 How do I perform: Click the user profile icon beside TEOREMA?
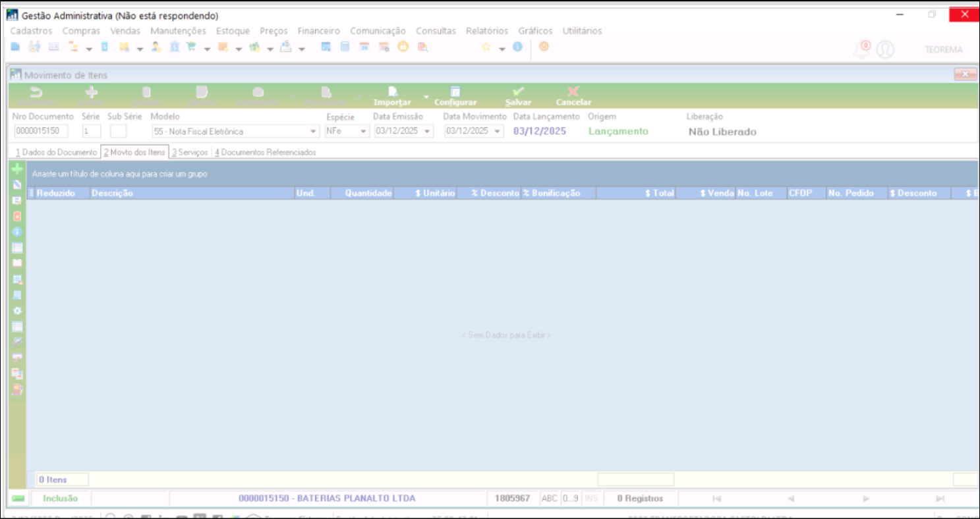point(885,49)
